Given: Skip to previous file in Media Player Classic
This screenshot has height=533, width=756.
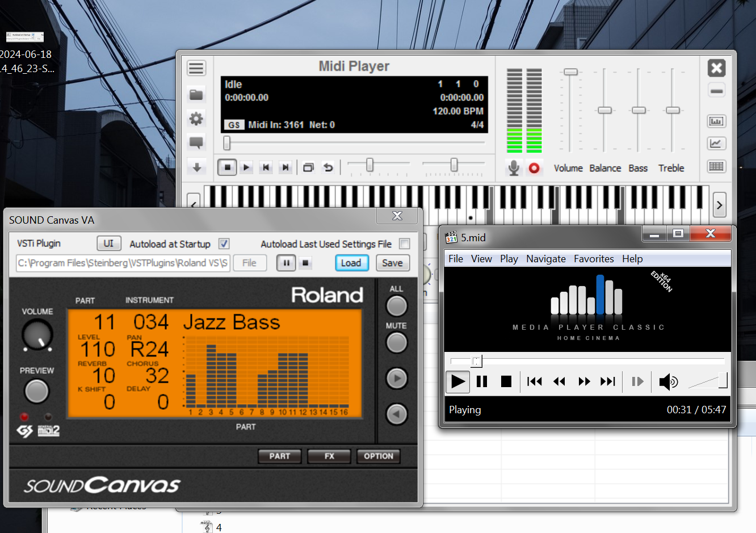Looking at the screenshot, I should 534,381.
